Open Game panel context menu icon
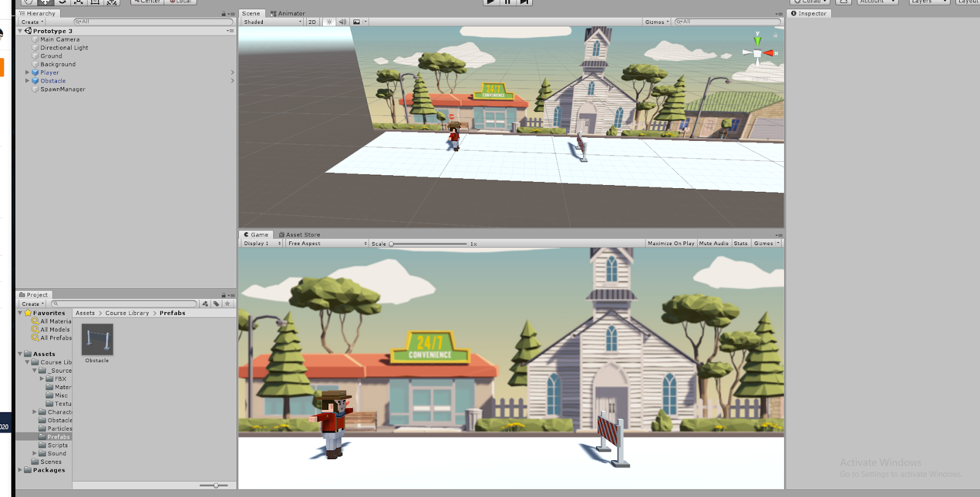The image size is (980, 497). coord(779,235)
